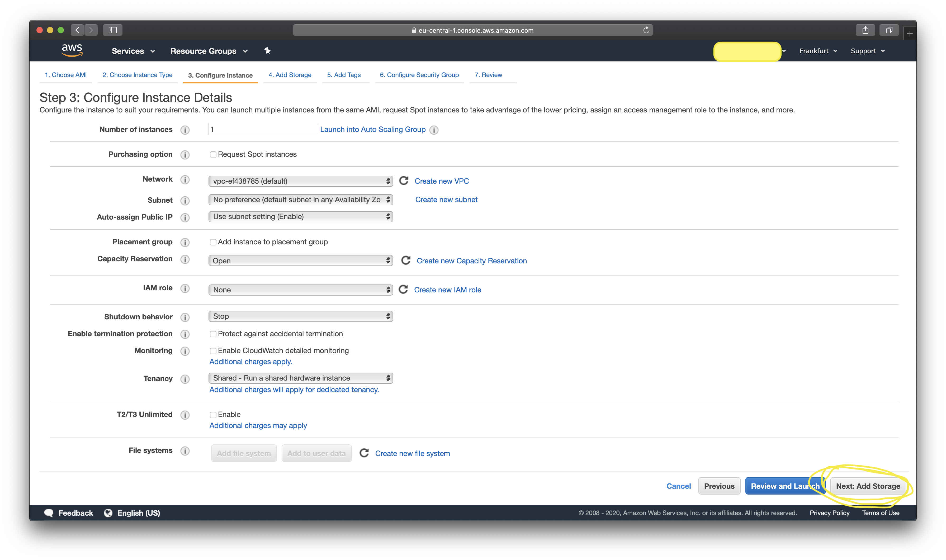Open info icon for Capacity Reservation

[x=185, y=259]
